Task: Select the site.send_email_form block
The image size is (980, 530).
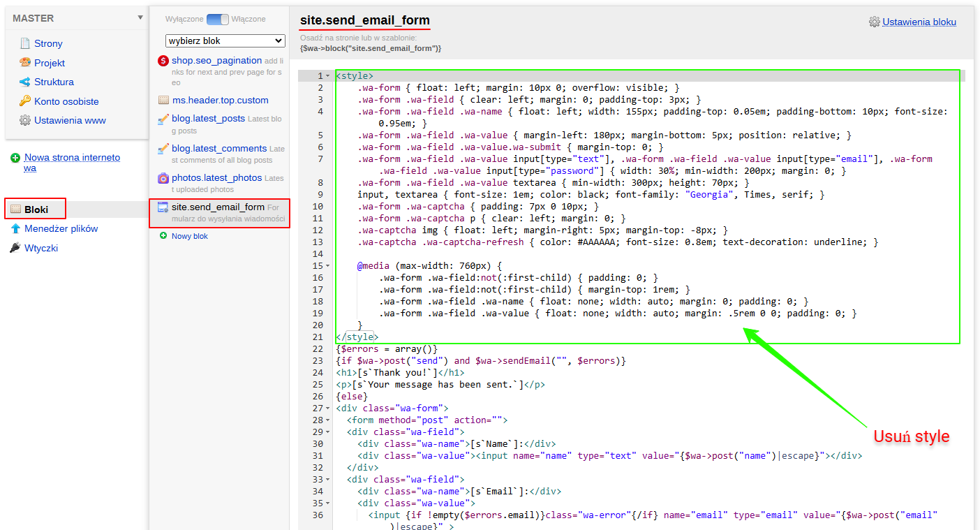Action: pyautogui.click(x=219, y=213)
